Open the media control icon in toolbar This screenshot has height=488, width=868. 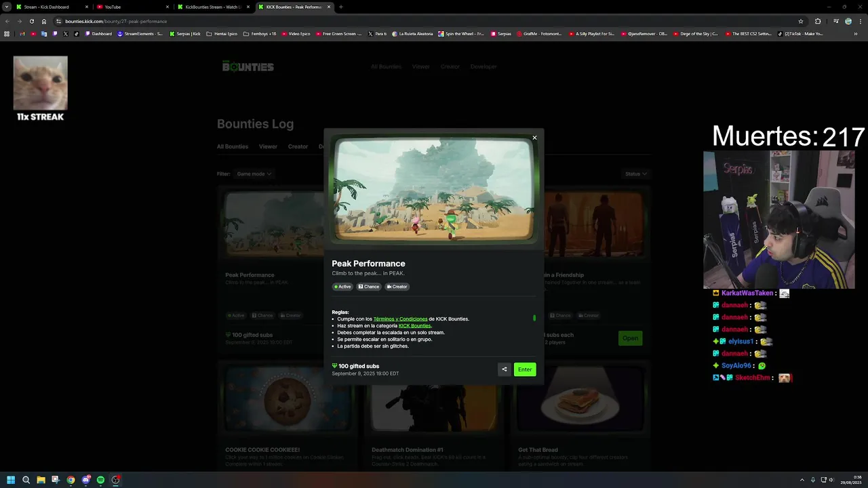pos(836,21)
